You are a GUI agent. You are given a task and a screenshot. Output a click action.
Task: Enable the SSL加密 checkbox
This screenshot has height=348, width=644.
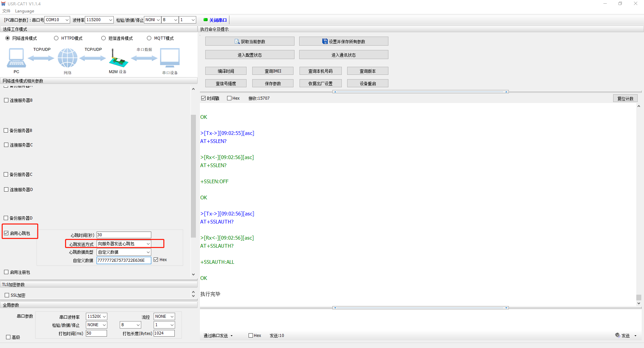tap(7, 295)
